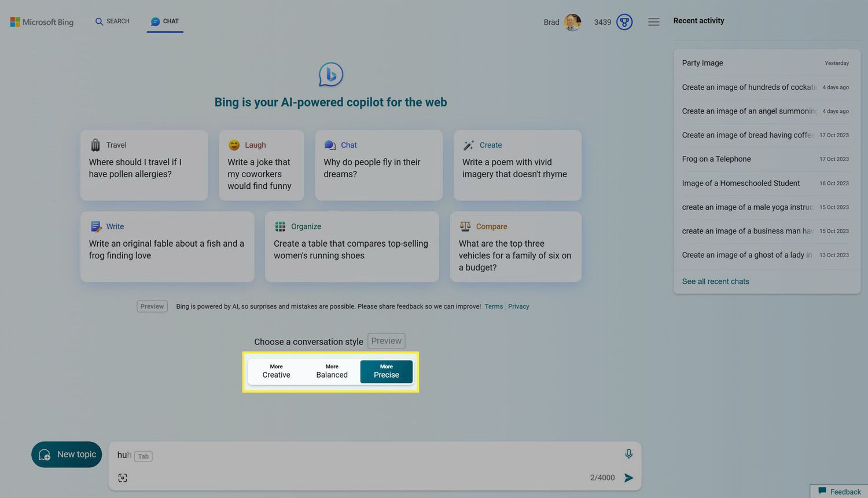Start a New topic
Screen dimensions: 868x498
(x=67, y=455)
